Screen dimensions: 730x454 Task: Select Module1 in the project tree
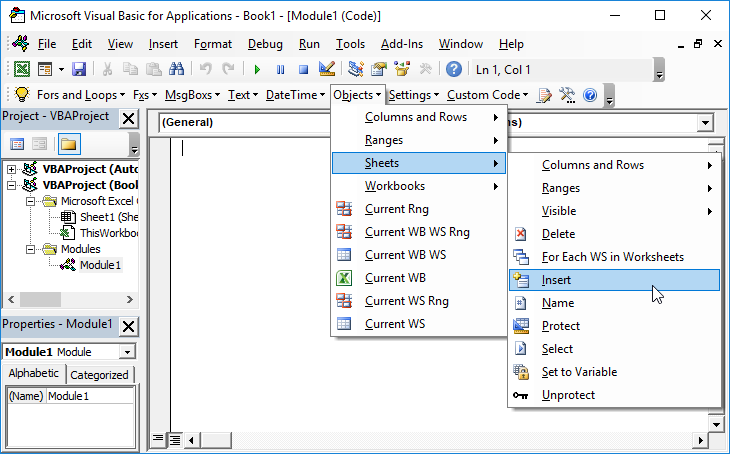coord(100,265)
